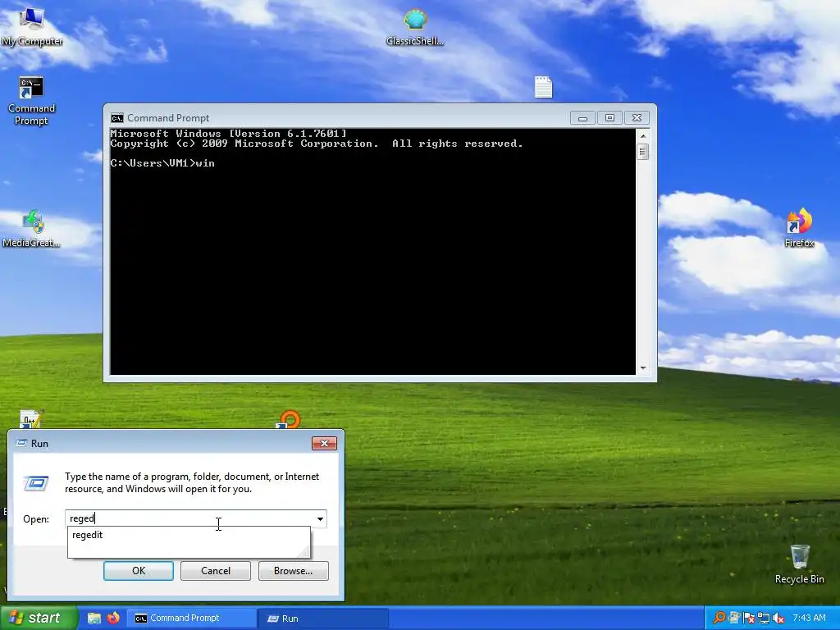Select the MediaCreationTool desktop icon

pyautogui.click(x=32, y=230)
